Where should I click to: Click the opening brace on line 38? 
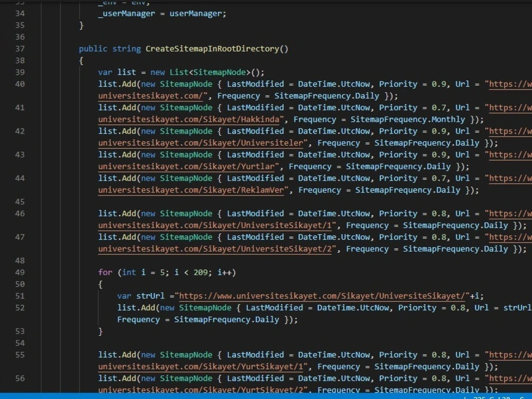click(x=81, y=61)
